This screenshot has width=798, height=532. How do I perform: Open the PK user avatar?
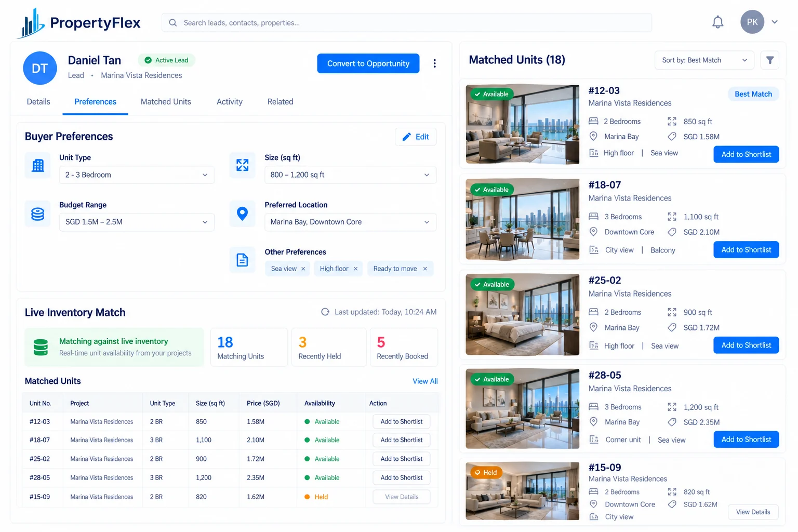click(x=752, y=22)
